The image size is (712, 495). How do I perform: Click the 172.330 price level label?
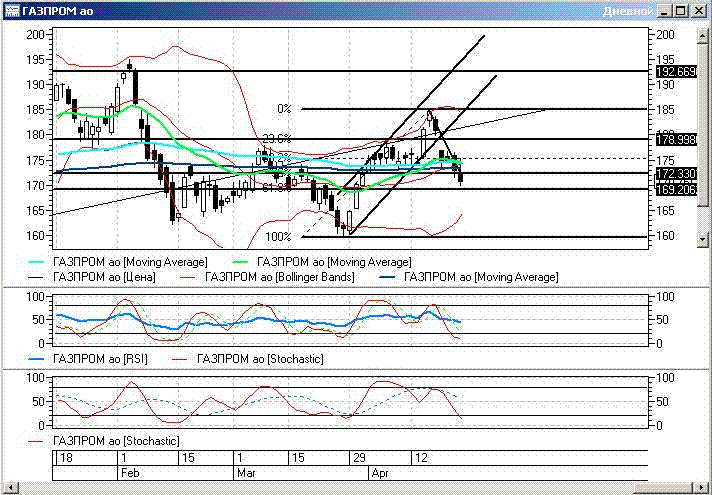[676, 173]
